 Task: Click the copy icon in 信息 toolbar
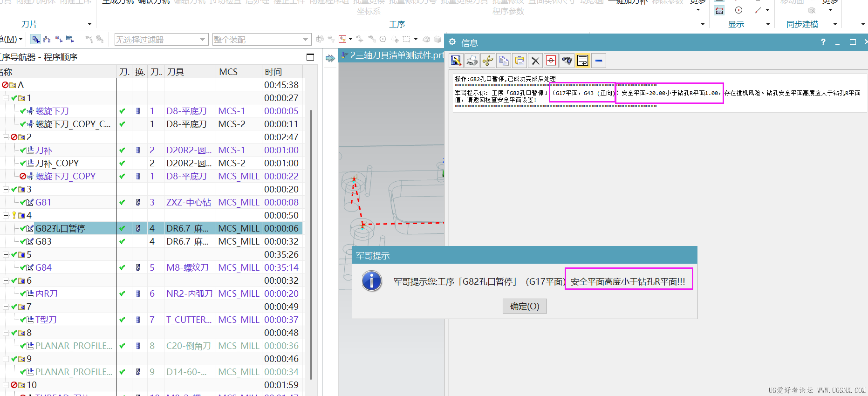pos(504,61)
